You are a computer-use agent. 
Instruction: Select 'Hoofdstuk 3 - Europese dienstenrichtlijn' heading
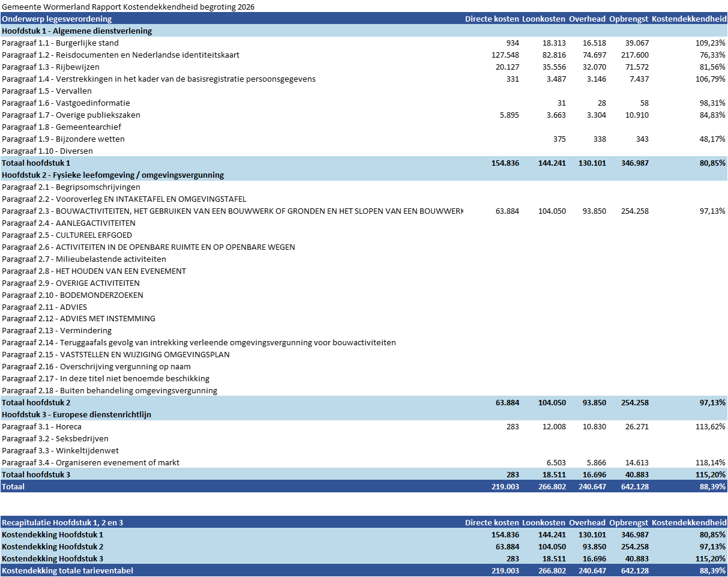coord(76,414)
